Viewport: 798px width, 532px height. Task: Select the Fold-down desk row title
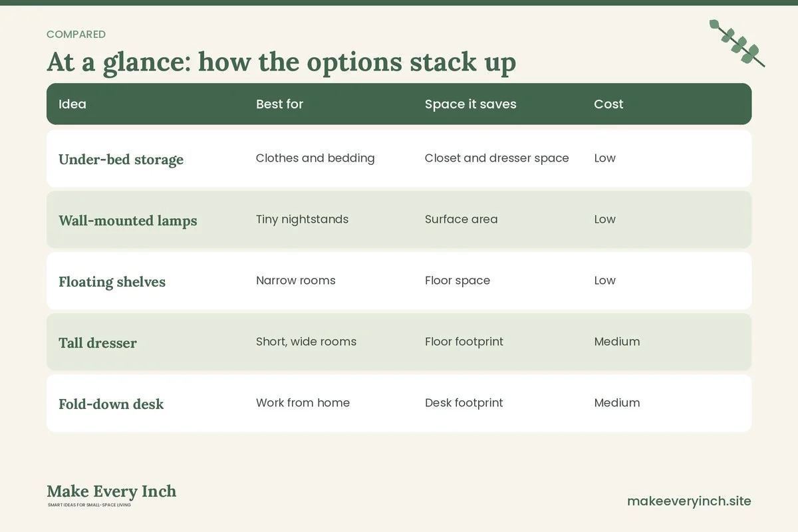(111, 404)
